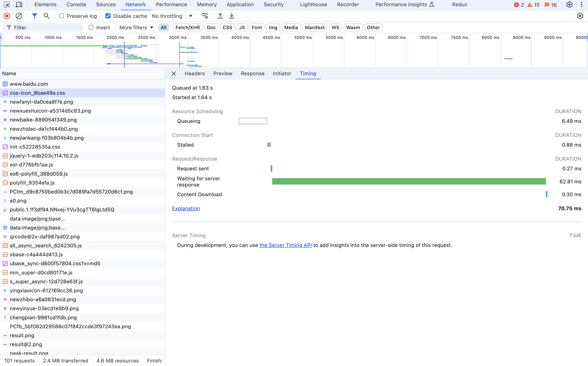The image size is (588, 366).
Task: Click export HAR download icon
Action: click(232, 16)
